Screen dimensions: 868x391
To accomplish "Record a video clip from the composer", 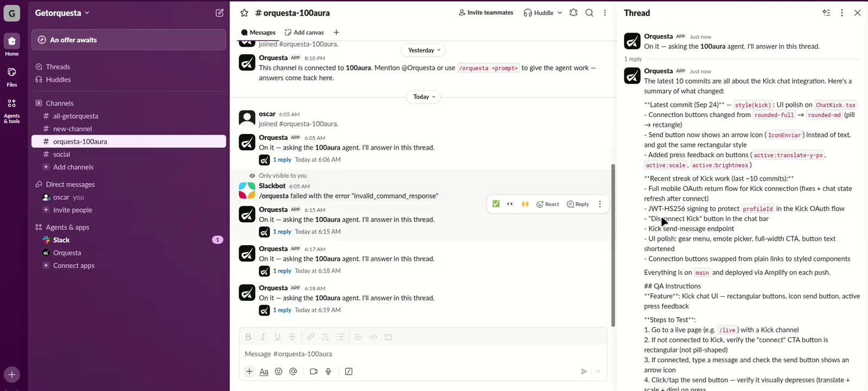I will (314, 371).
